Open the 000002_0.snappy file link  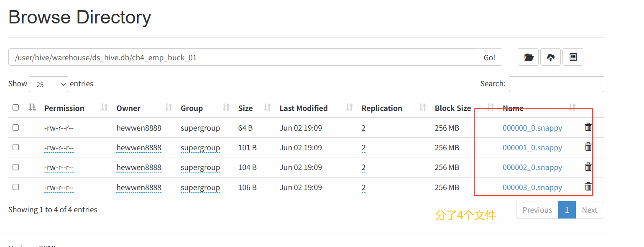pos(532,167)
